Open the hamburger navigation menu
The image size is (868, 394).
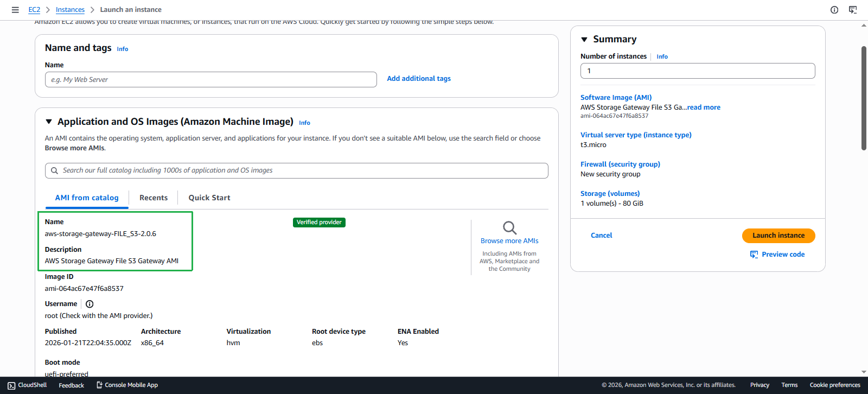pyautogui.click(x=15, y=10)
